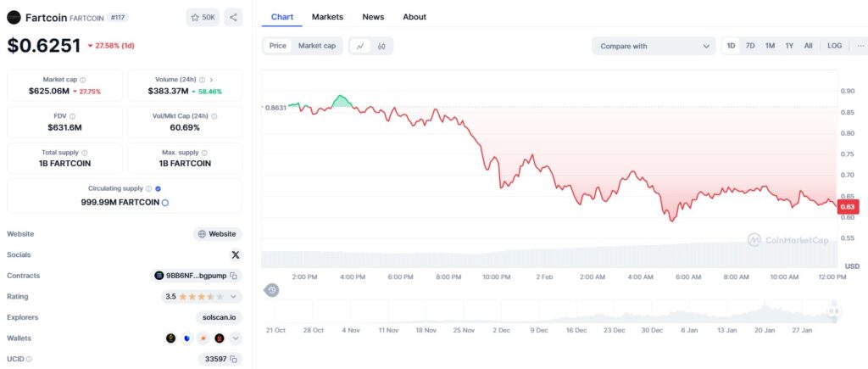Open the News tab
Screen dimensions: 868x369
[x=373, y=17]
